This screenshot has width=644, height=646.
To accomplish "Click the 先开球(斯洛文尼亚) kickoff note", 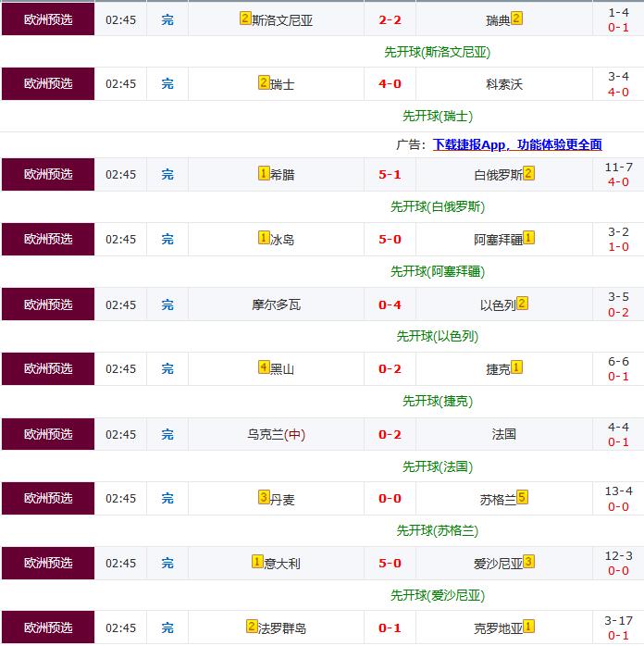I will pos(438,52).
